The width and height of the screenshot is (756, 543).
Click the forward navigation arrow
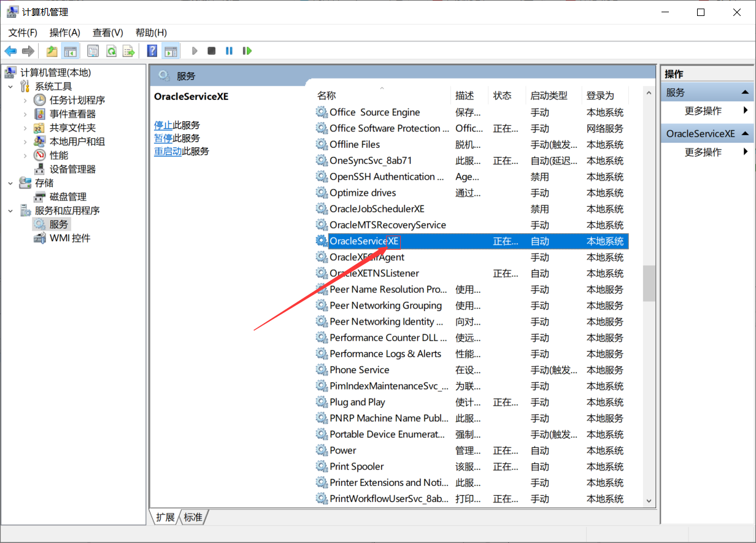[28, 51]
